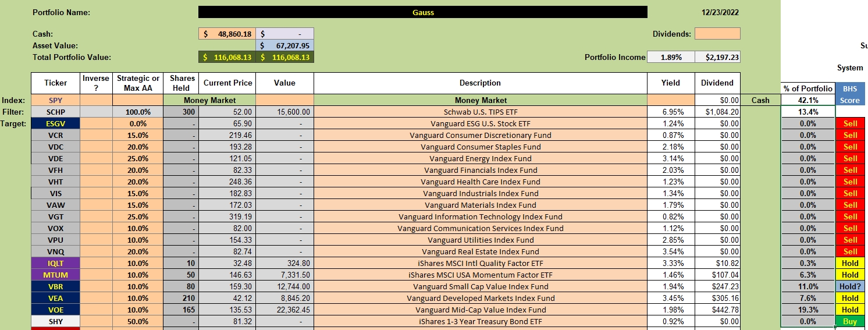This screenshot has height=330, width=868.
Task: Click VGT current price 319.19
Action: (227, 217)
